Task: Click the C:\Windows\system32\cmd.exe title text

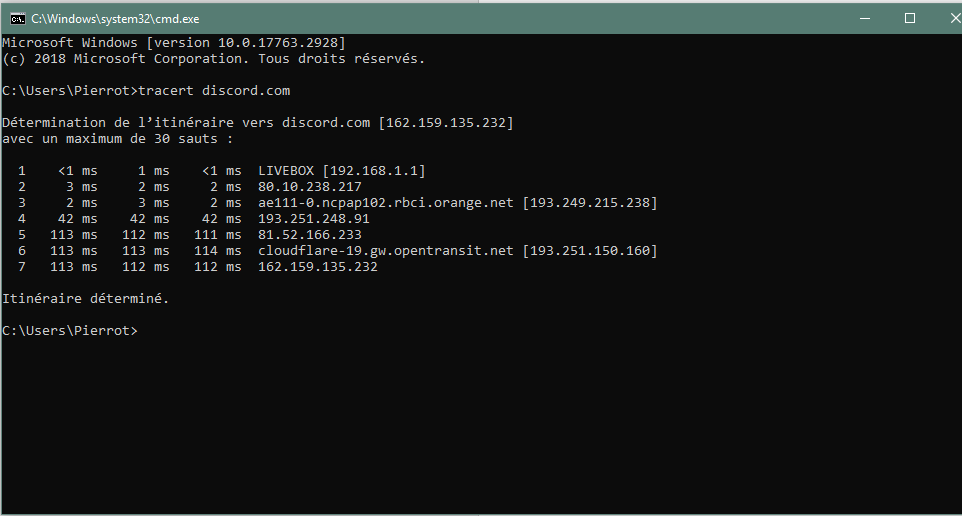Action: 99,18
